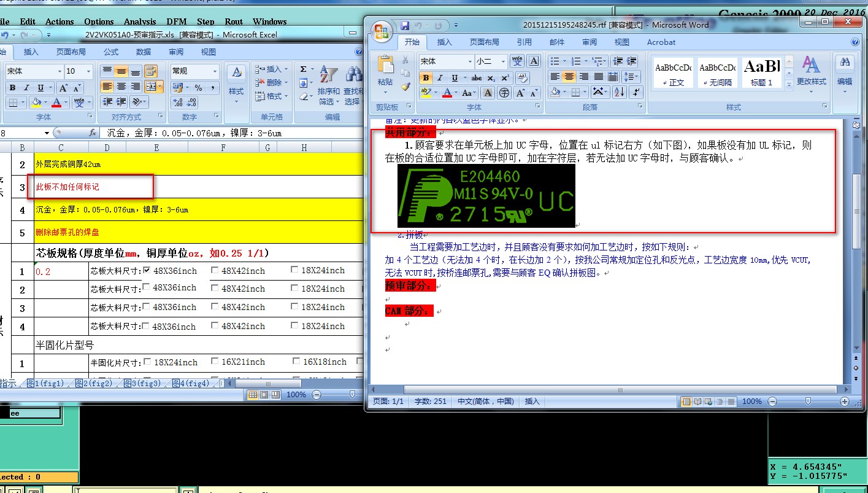This screenshot has height=493, width=868.
Task: Click Format Painter brush in Word
Action: pyautogui.click(x=405, y=87)
